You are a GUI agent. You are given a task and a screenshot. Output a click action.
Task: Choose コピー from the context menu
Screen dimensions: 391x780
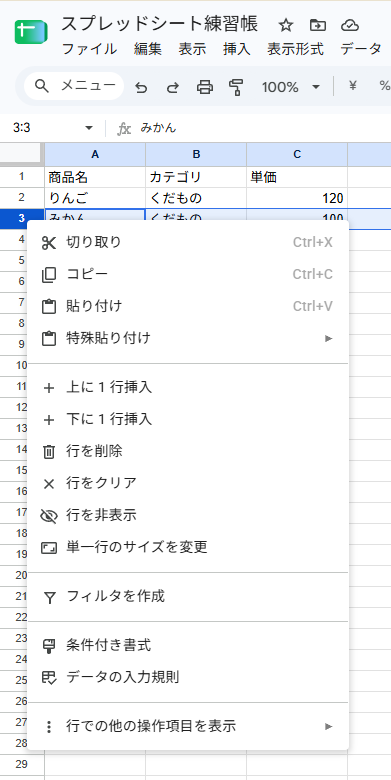pyautogui.click(x=188, y=275)
